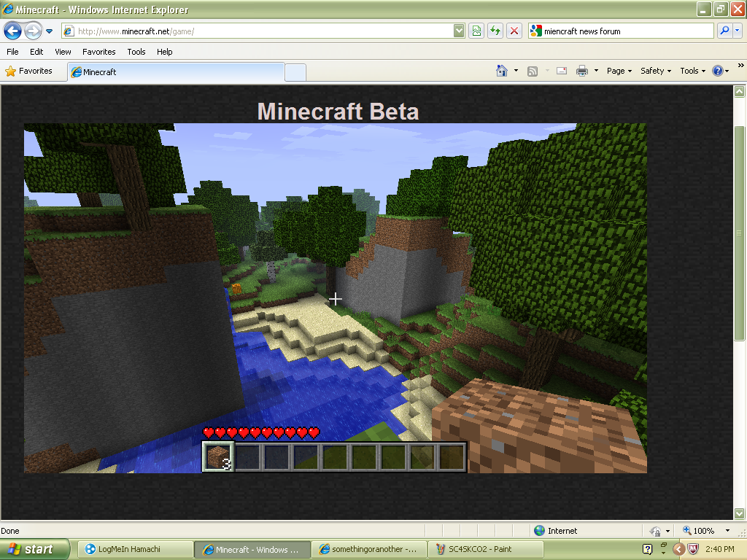Toggle Compatibility View broken-page icon
The width and height of the screenshot is (747, 560).
pos(476,31)
